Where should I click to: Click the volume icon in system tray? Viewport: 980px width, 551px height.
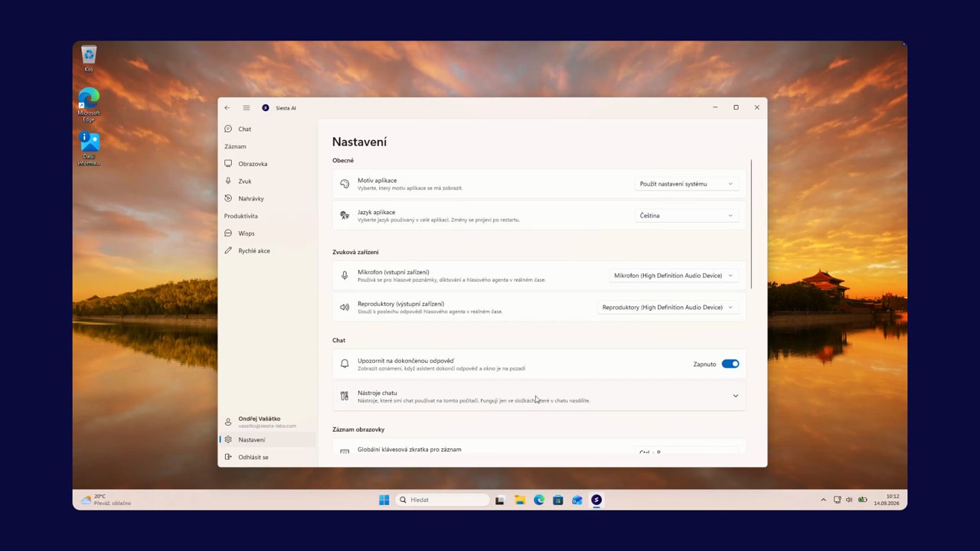[849, 500]
